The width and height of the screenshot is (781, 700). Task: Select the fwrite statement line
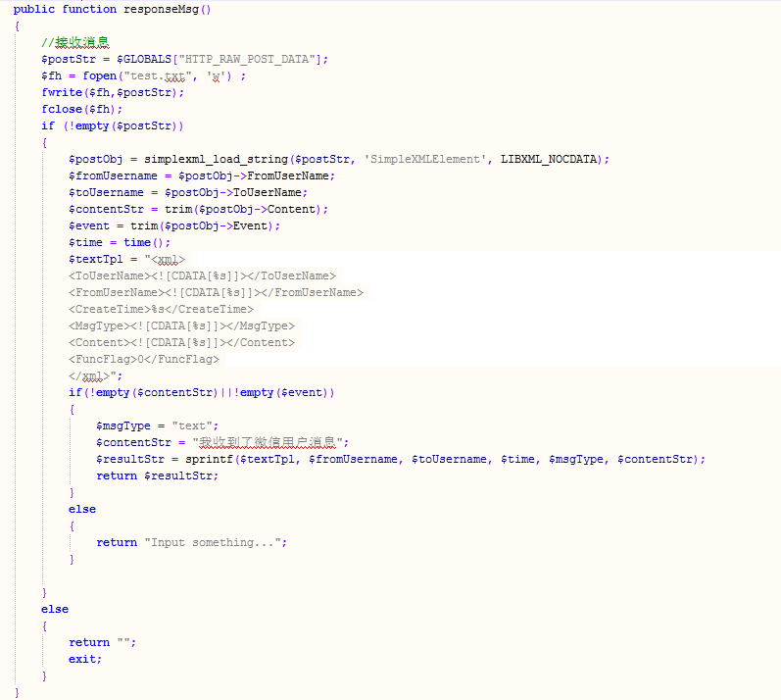coord(112,92)
